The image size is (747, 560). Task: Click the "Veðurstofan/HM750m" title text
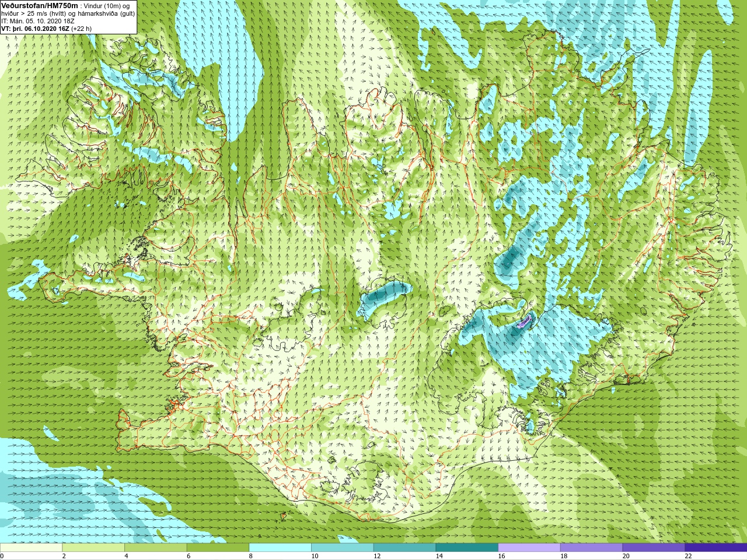[x=40, y=5]
